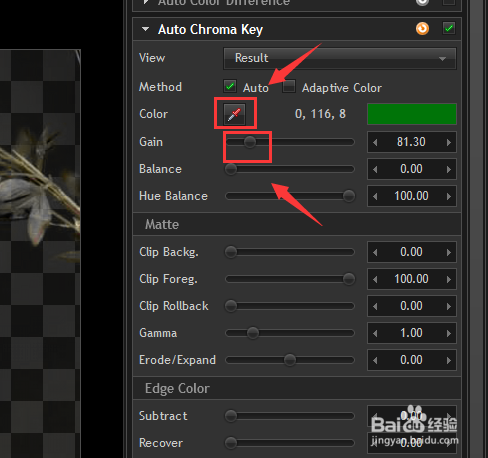The height and width of the screenshot is (458, 488).
Task: Click the Balance value field
Action: tap(412, 169)
